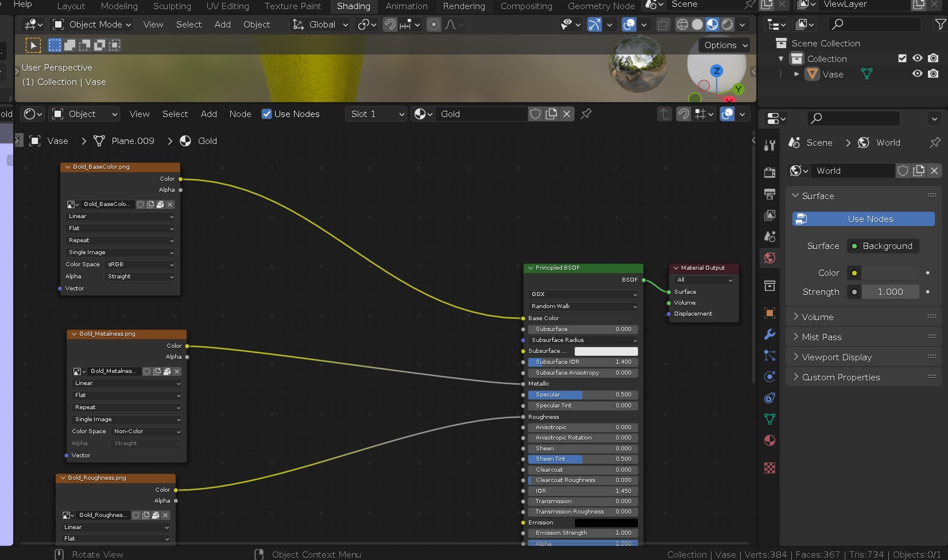Click Plane.009 in node editor breadcrumb
This screenshot has width=948, height=560.
point(133,141)
